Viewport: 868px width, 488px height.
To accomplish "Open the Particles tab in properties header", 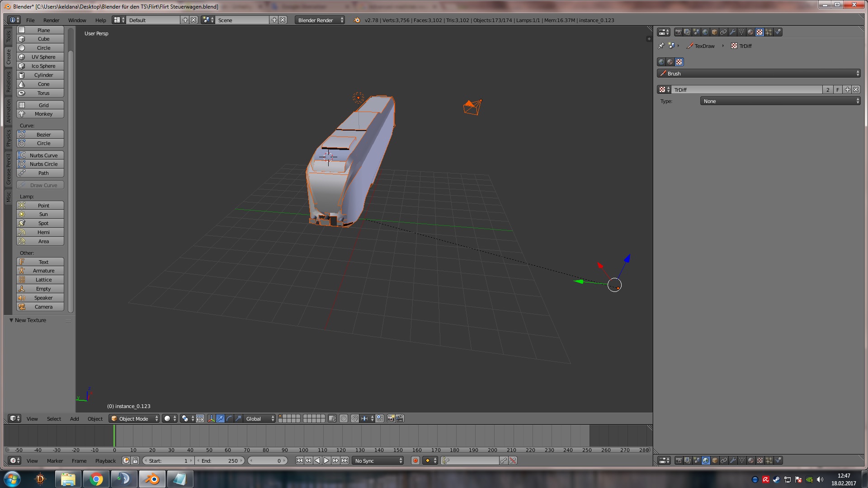I will (769, 32).
